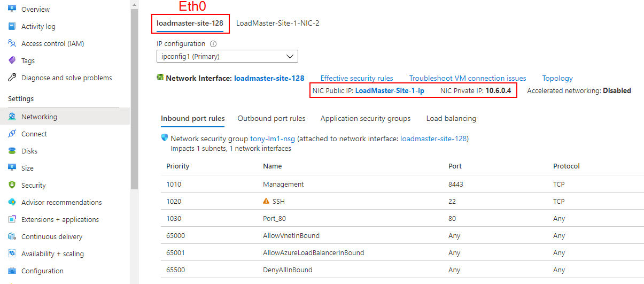This screenshot has width=644, height=284.
Task: Click Accelerated networking Disabled text
Action: point(579,91)
